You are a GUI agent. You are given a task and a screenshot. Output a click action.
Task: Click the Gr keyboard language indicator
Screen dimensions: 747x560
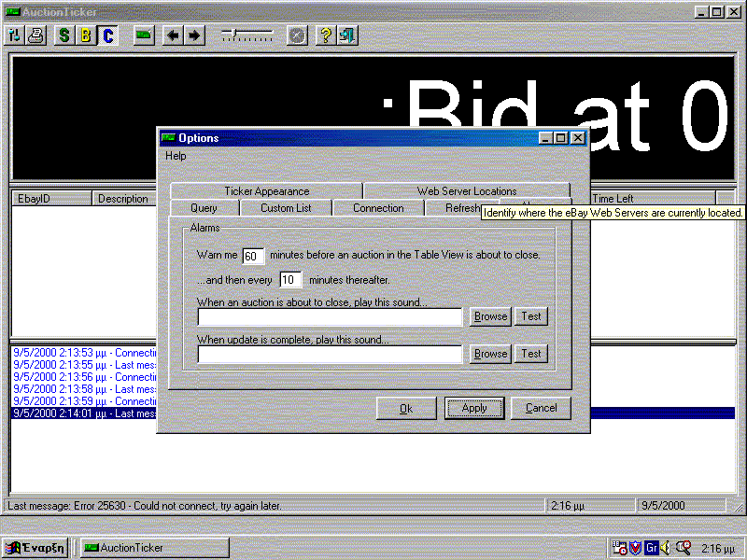point(651,548)
